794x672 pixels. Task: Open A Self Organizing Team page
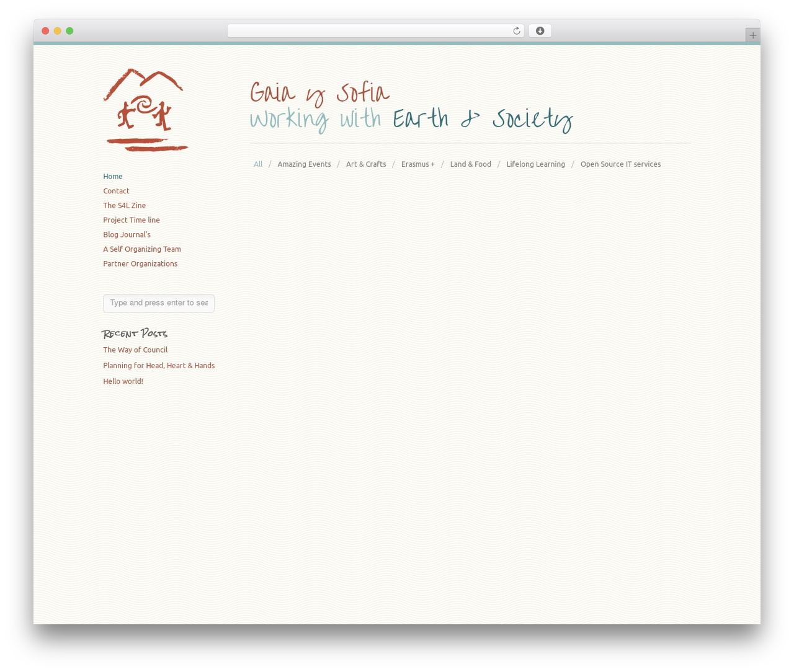142,249
